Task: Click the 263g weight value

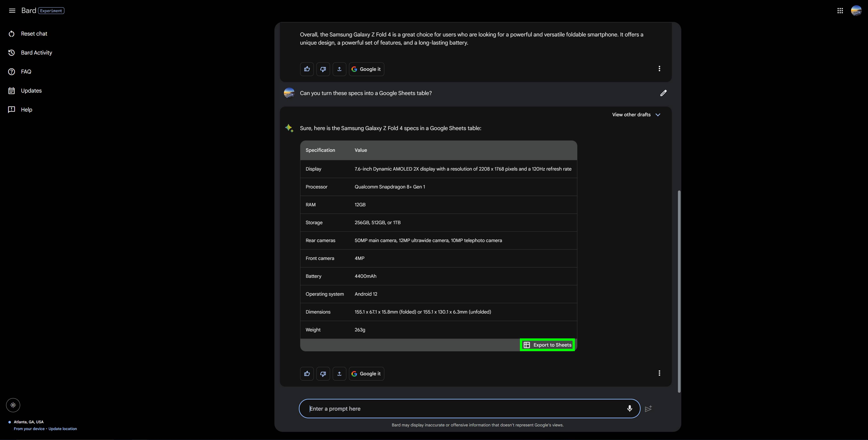Action: 360,330
